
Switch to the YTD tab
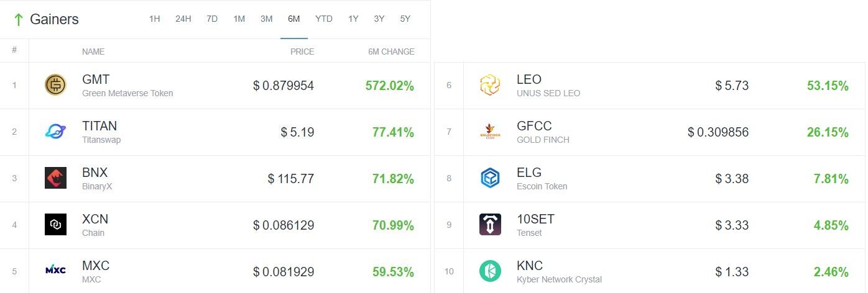(324, 19)
